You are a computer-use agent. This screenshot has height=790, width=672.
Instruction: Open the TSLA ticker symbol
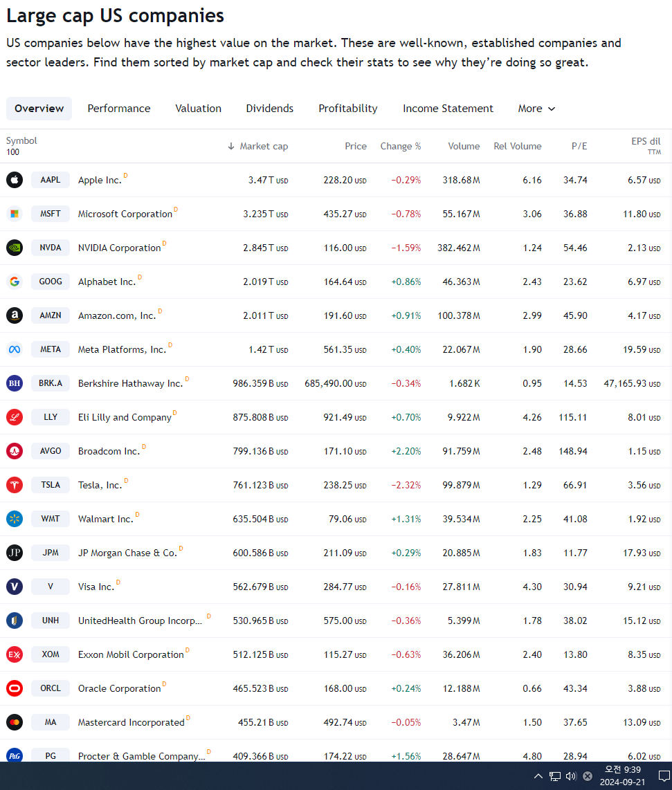click(x=51, y=485)
